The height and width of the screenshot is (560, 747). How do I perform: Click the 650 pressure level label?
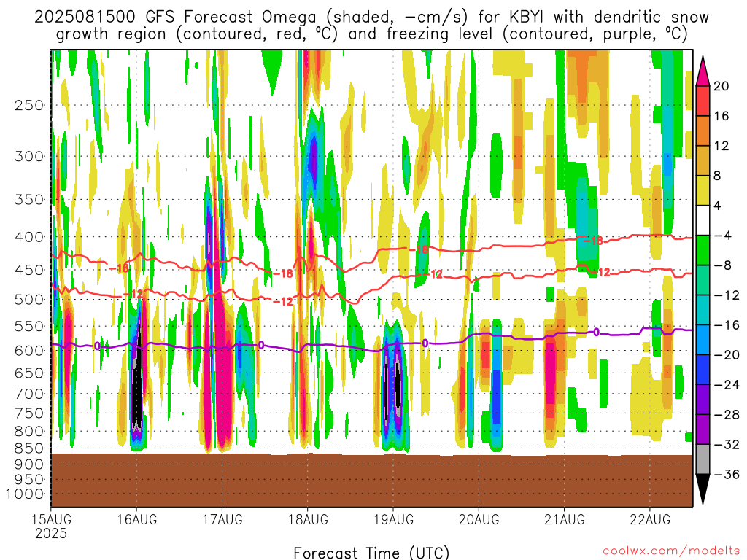point(29,373)
